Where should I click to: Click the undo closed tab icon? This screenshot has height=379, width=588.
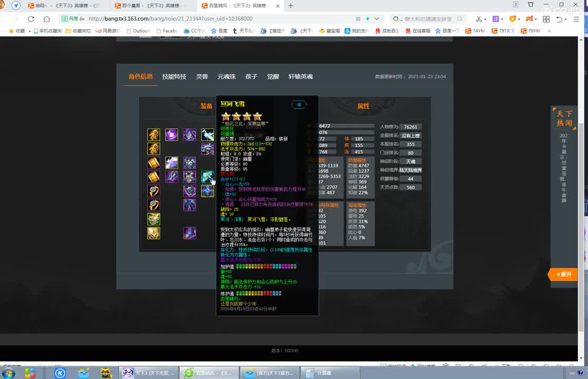coord(559,19)
